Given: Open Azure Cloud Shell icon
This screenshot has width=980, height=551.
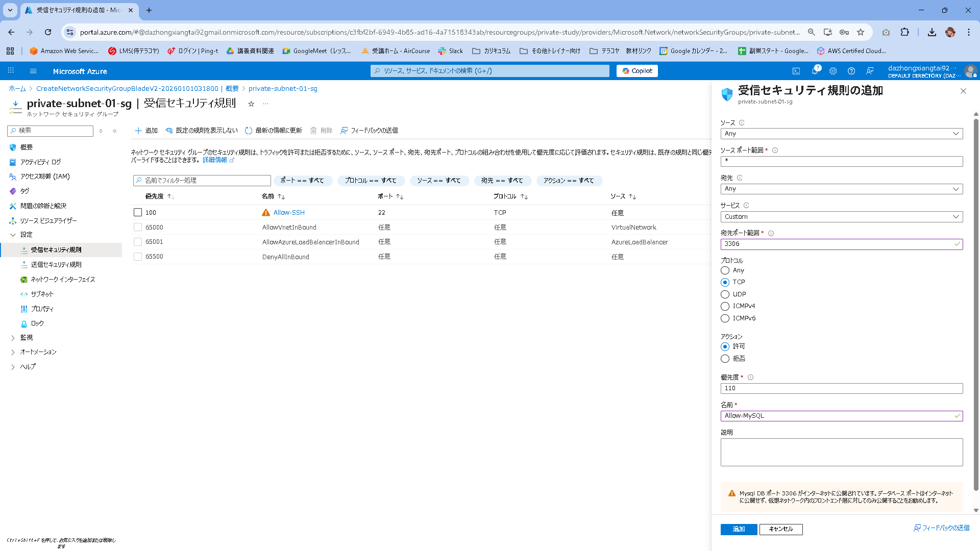Looking at the screenshot, I should coord(796,71).
